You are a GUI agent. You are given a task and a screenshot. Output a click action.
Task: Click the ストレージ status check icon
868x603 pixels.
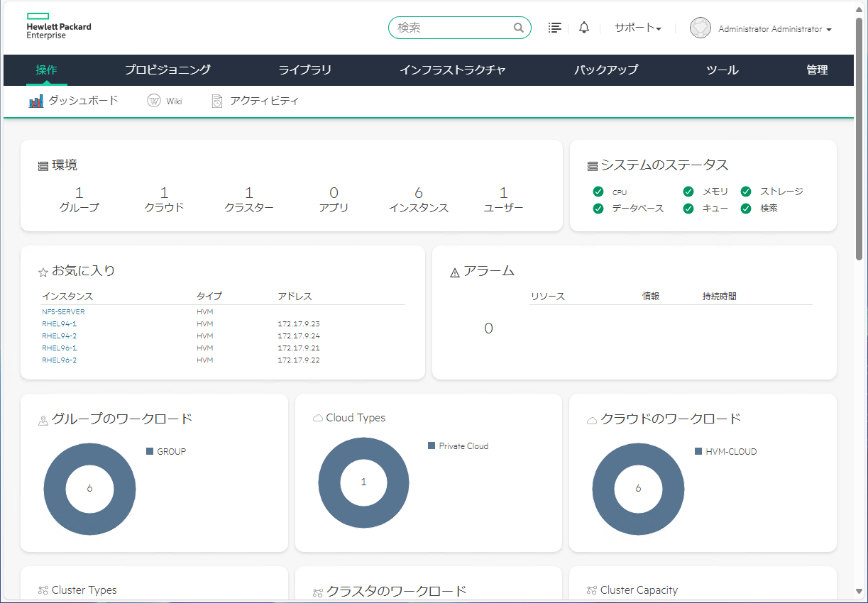745,192
